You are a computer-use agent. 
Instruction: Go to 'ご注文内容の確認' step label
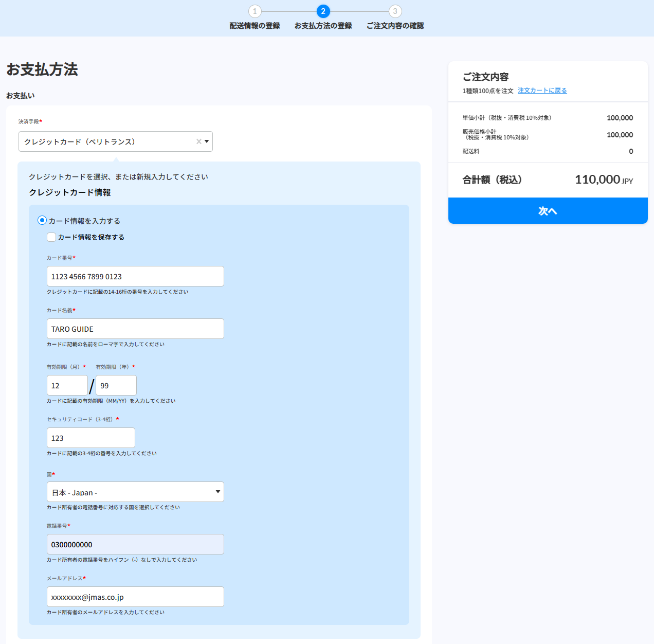(395, 26)
